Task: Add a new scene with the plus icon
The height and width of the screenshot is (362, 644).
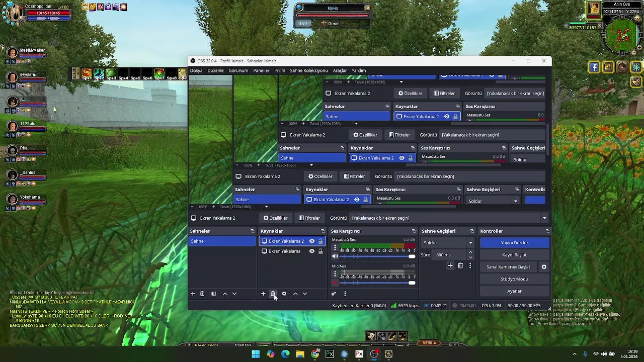Action: 192,294
